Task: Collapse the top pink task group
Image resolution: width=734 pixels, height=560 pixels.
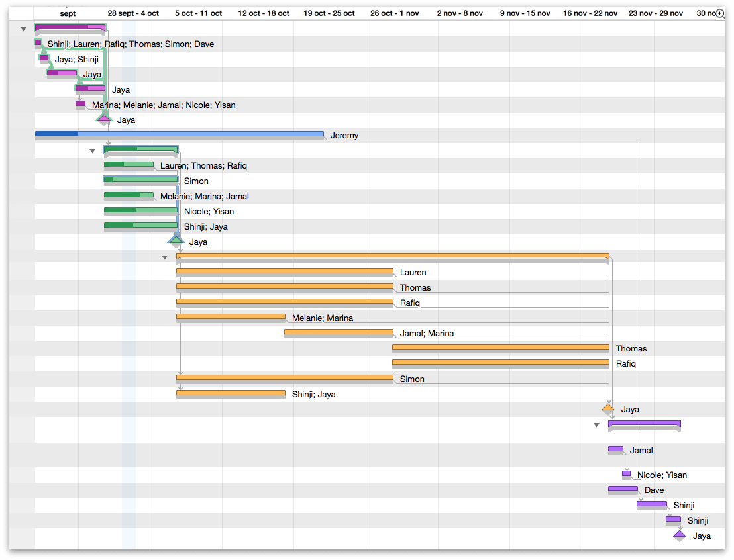Action: point(23,28)
